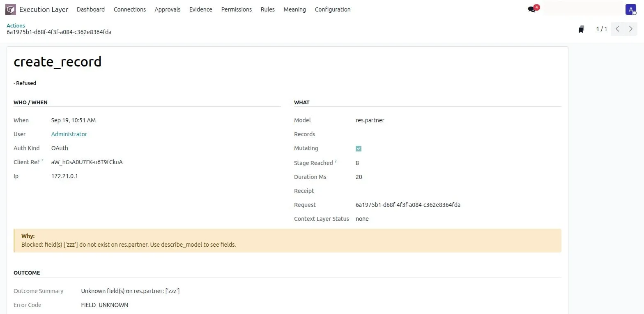Click the OUTCOME section header
This screenshot has width=644, height=314.
[27, 273]
